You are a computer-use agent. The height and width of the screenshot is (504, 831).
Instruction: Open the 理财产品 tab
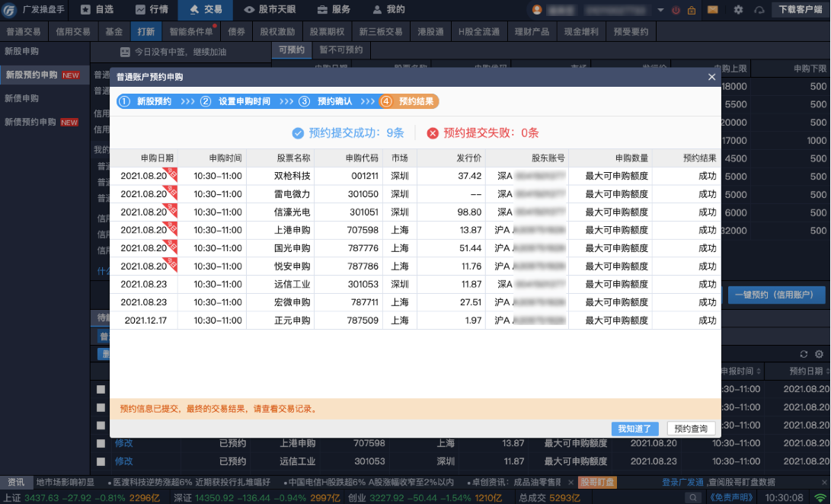(532, 32)
